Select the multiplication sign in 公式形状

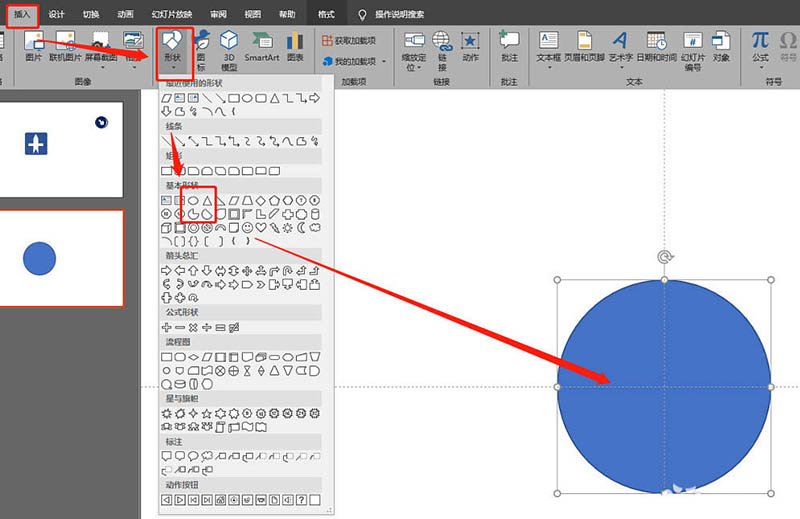193,327
